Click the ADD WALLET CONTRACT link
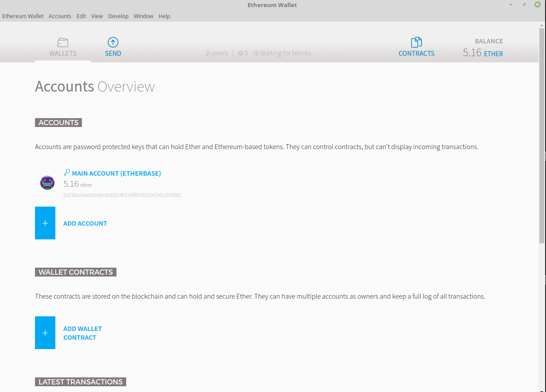The image size is (546, 392). tap(83, 333)
